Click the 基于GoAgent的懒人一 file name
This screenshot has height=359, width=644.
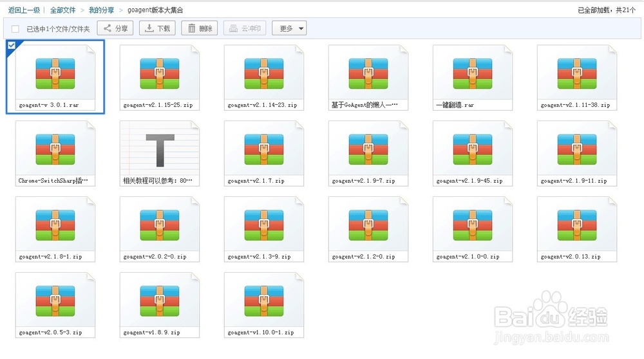(x=365, y=105)
